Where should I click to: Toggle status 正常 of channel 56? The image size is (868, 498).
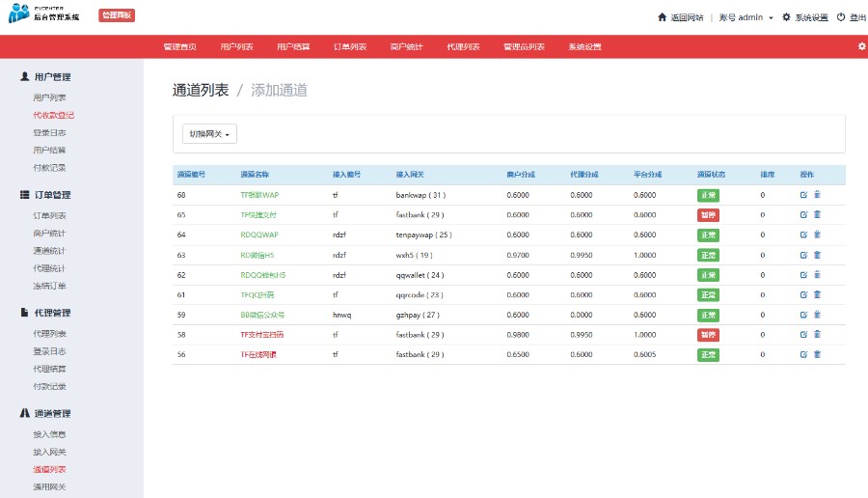coord(708,354)
